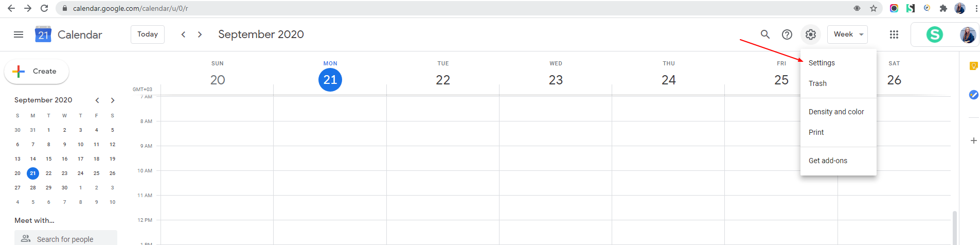This screenshot has height=245, width=980.
Task: Click the search magnifier icon
Action: [x=765, y=34]
